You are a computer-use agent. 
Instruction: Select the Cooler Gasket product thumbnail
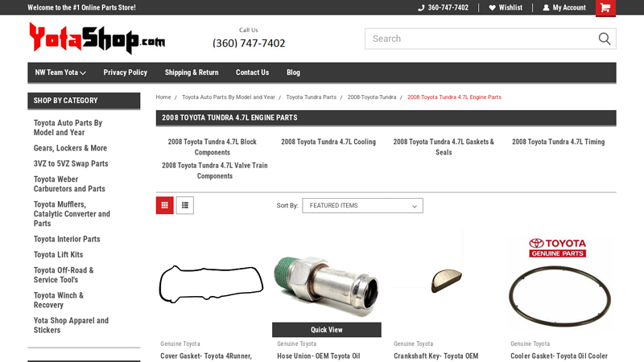point(558,283)
